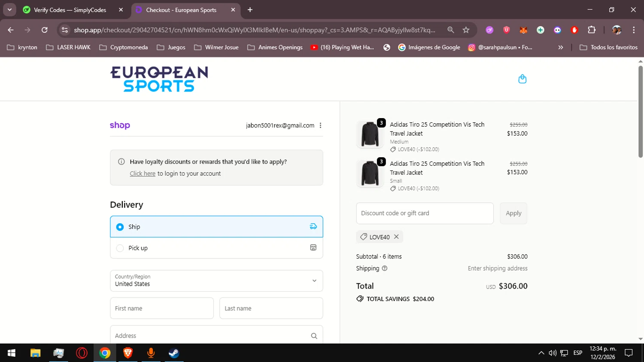Click the browser address bar URL
The height and width of the screenshot is (362, 644).
pyautogui.click(x=254, y=30)
